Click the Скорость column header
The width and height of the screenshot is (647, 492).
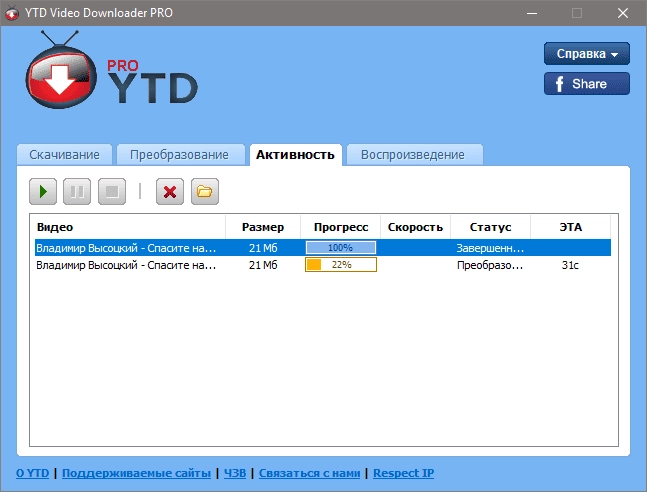click(x=415, y=227)
